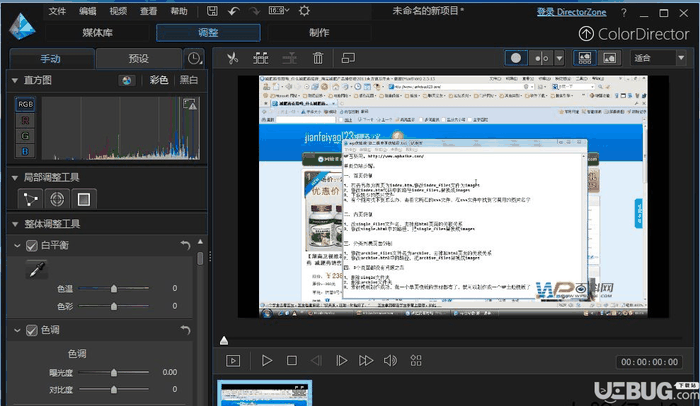The height and width of the screenshot is (406, 700).
Task: Toggle the RGB histogram channel
Action: 25,104
